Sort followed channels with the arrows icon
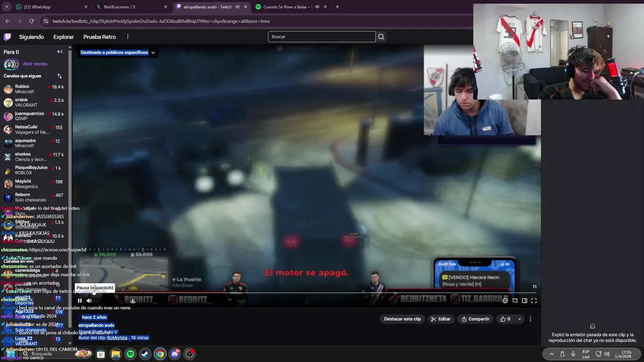644x362 pixels. [59, 76]
